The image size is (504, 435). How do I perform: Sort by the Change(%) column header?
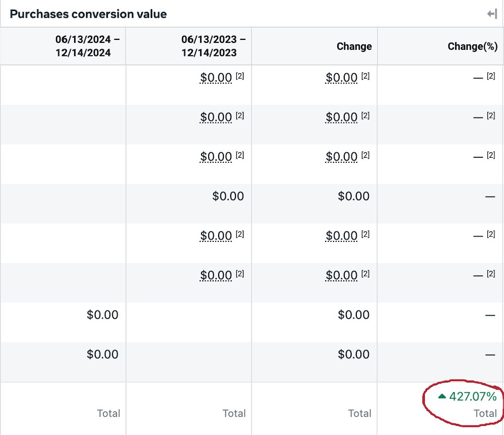(x=472, y=46)
